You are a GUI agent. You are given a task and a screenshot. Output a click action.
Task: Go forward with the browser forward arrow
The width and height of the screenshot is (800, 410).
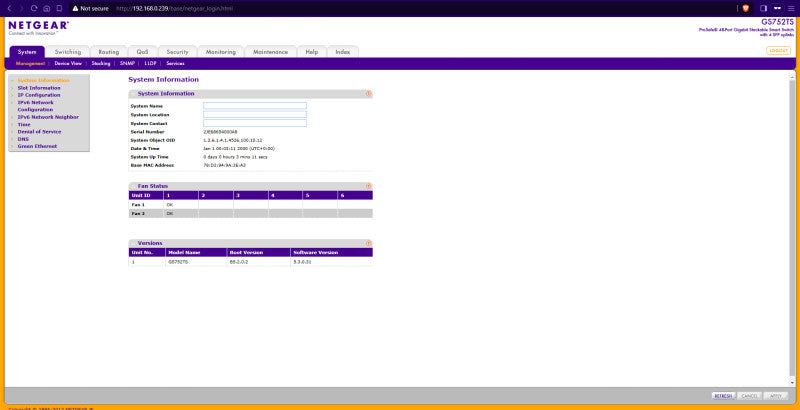coord(21,8)
